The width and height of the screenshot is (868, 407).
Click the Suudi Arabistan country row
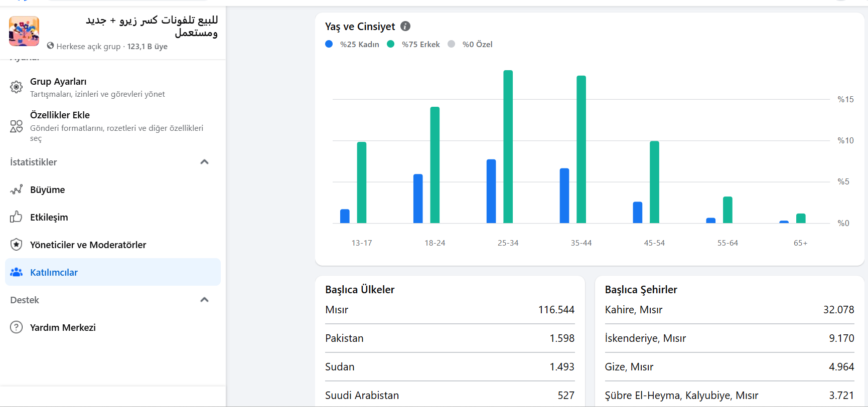coord(450,395)
